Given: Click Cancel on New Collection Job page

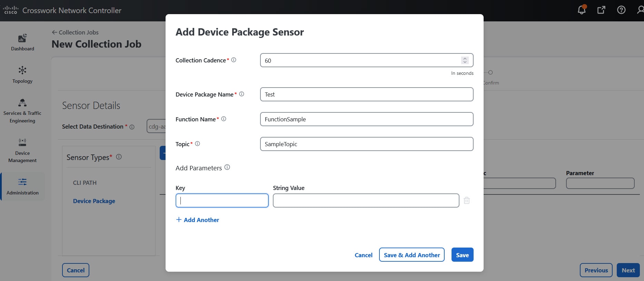Looking at the screenshot, I should [x=76, y=270].
